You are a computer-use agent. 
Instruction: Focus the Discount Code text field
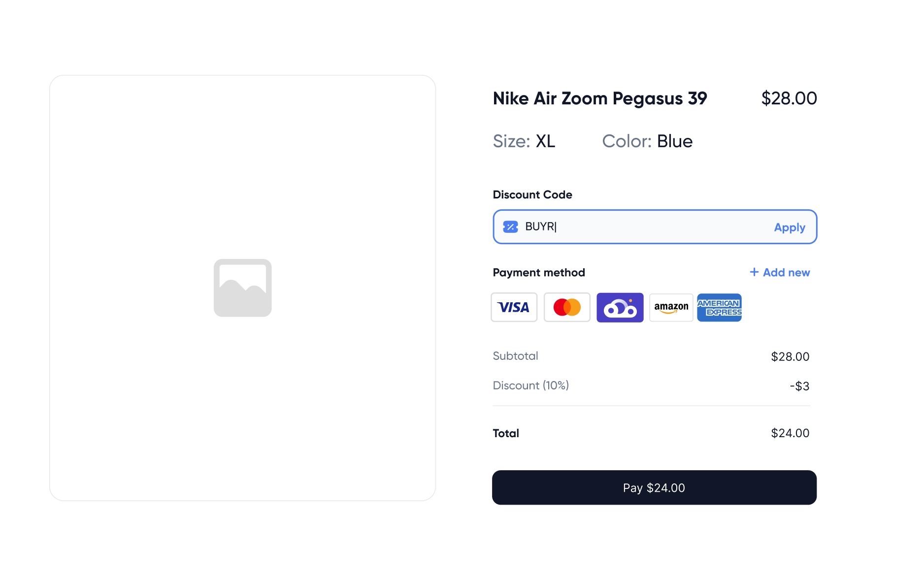(x=640, y=227)
